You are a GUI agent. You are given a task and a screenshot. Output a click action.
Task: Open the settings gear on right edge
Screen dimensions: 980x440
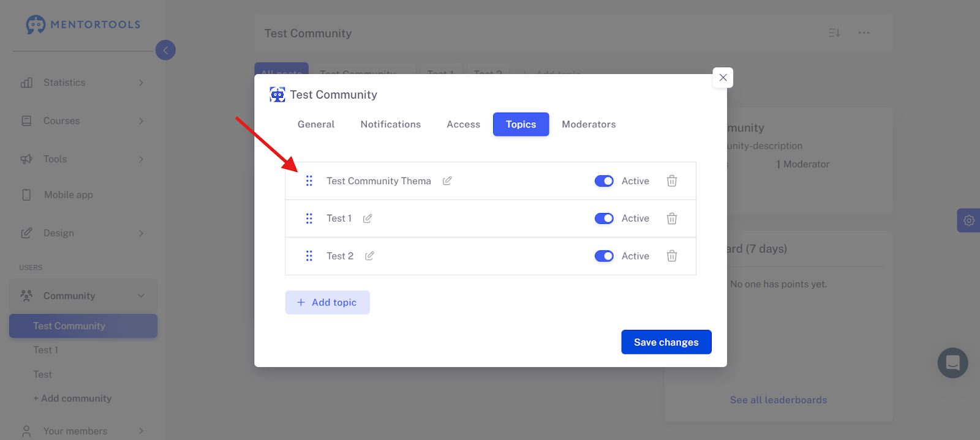click(x=969, y=220)
